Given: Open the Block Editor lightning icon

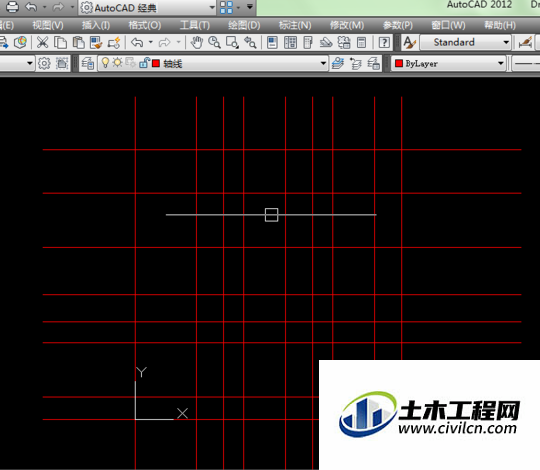Looking at the screenshot, I should pos(114,43).
